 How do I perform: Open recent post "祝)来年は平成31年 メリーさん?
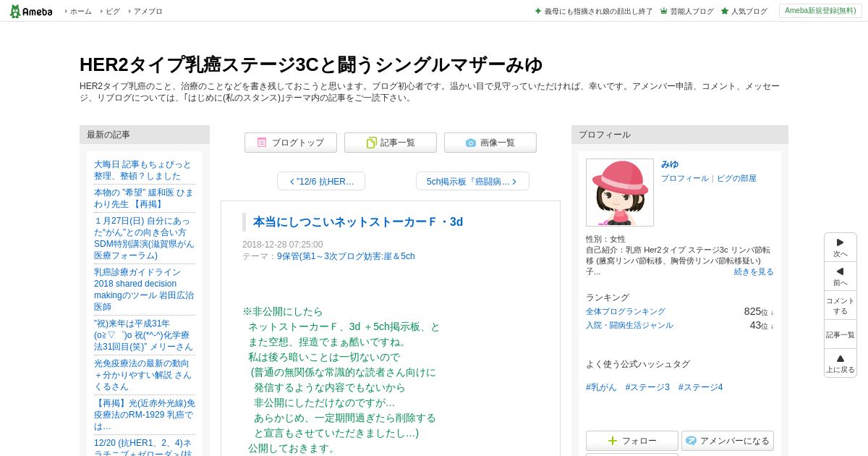(143, 335)
